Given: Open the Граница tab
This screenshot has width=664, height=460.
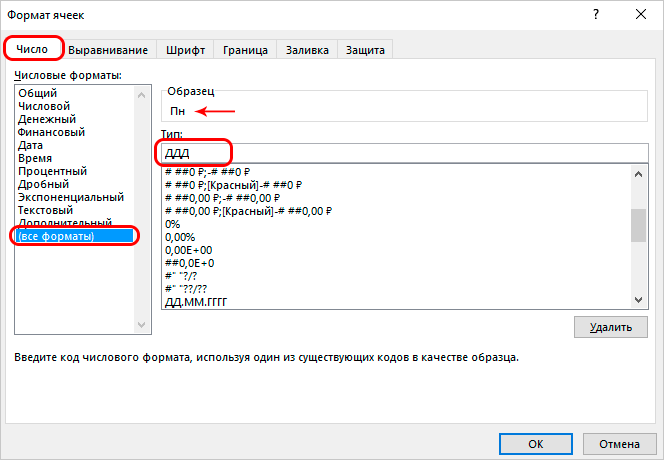Looking at the screenshot, I should tap(245, 50).
